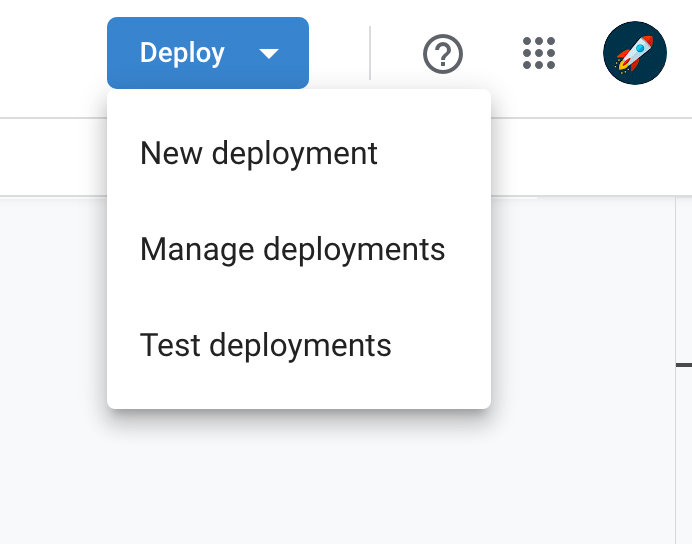Click the blue Deploy button label

pos(182,53)
